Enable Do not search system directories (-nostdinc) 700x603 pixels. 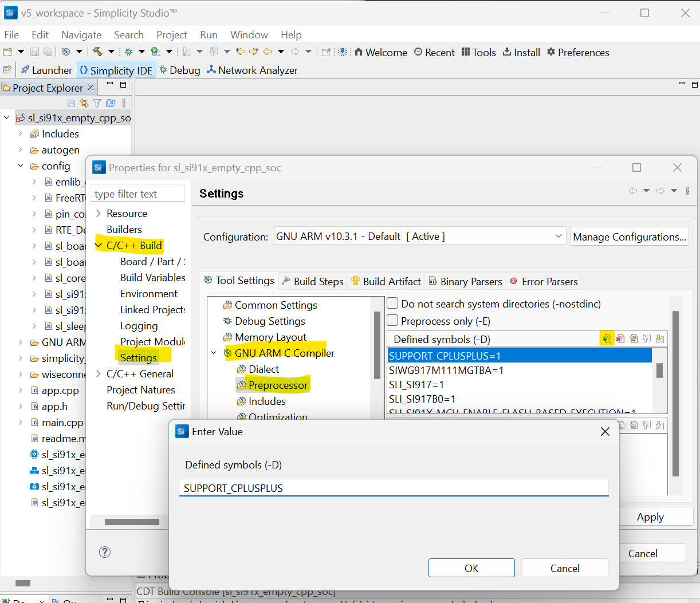pyautogui.click(x=392, y=304)
